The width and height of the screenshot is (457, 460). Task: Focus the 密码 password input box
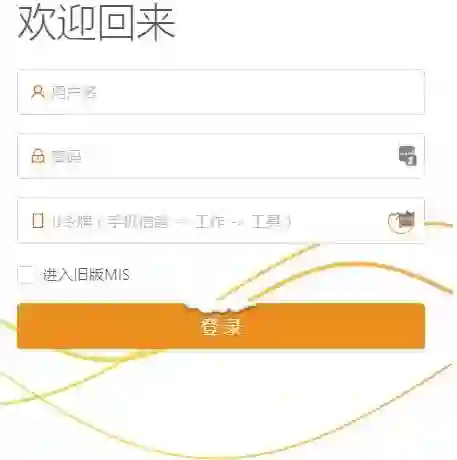(221, 156)
